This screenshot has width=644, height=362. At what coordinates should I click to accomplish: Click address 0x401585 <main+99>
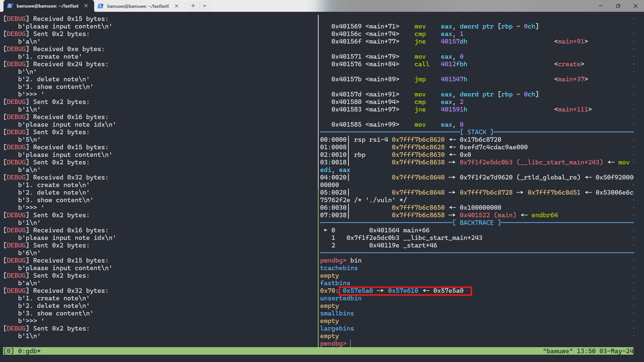pyautogui.click(x=365, y=124)
